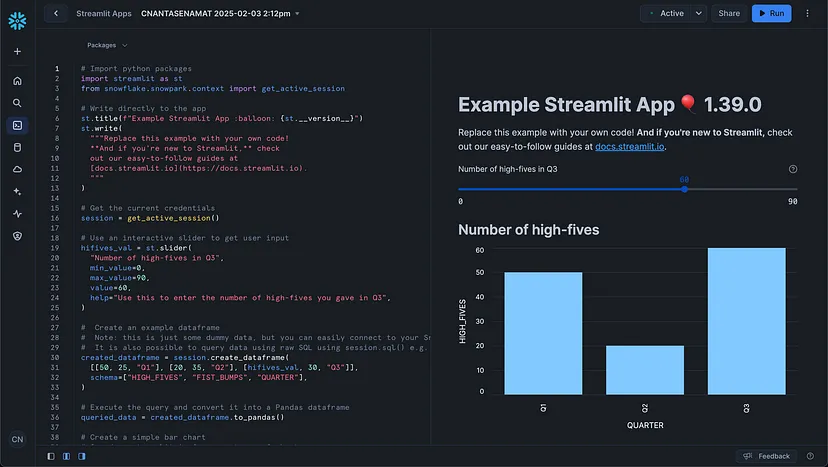
Task: Show only the left pane layout
Action: click(51, 456)
